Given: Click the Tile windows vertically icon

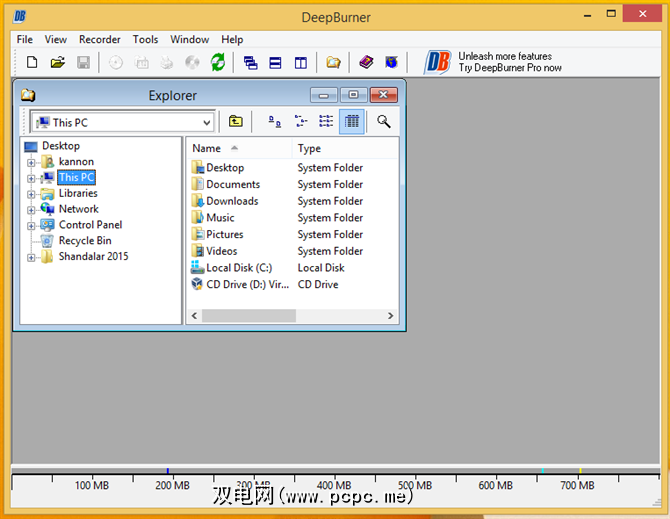Looking at the screenshot, I should click(x=300, y=63).
